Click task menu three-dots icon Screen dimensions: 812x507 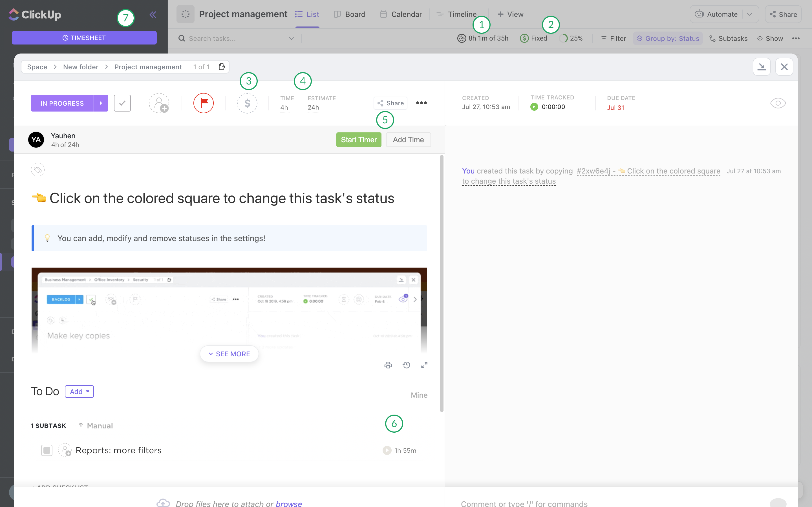point(421,103)
